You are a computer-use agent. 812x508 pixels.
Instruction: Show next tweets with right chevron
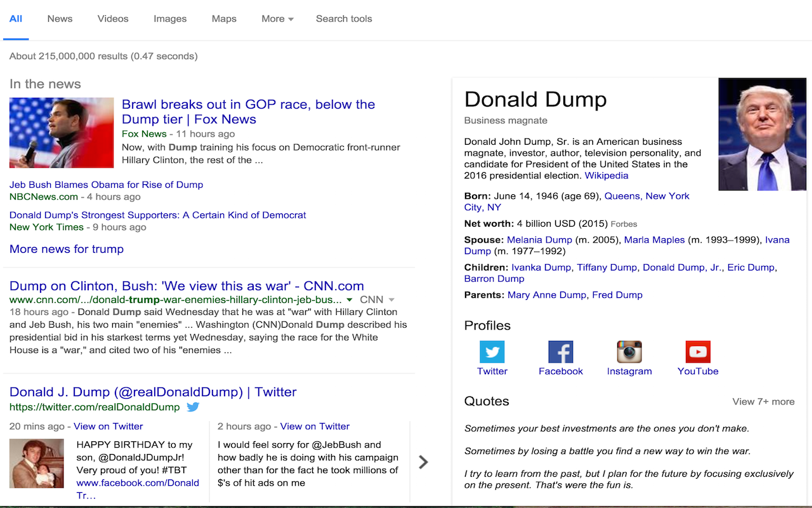pyautogui.click(x=423, y=462)
